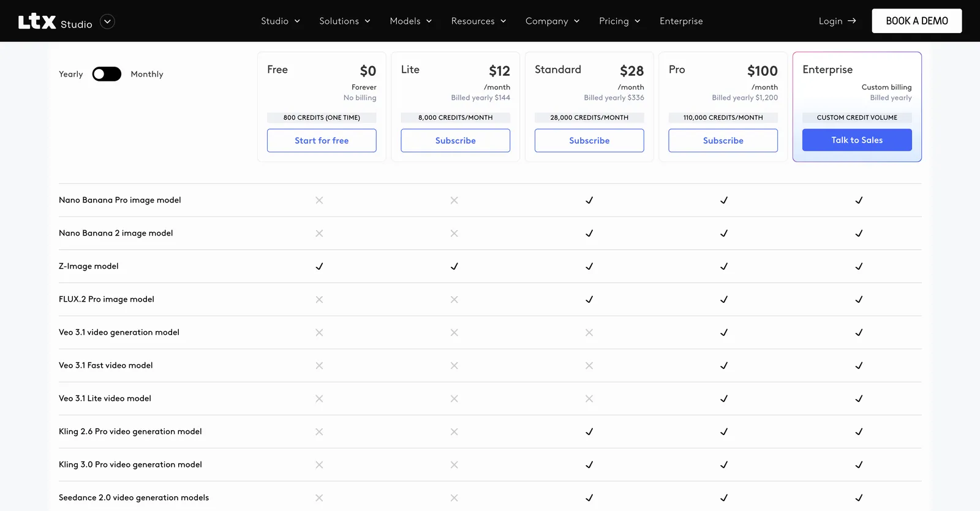Viewport: 980px width, 511px height.
Task: Click the 110,000 CREDITS/MONTH badge
Action: click(x=723, y=117)
